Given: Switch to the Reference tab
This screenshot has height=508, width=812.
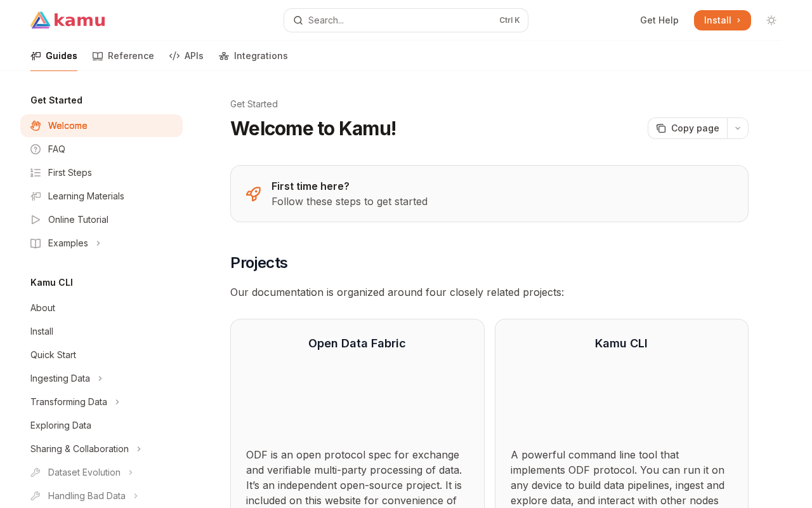Looking at the screenshot, I should [124, 56].
